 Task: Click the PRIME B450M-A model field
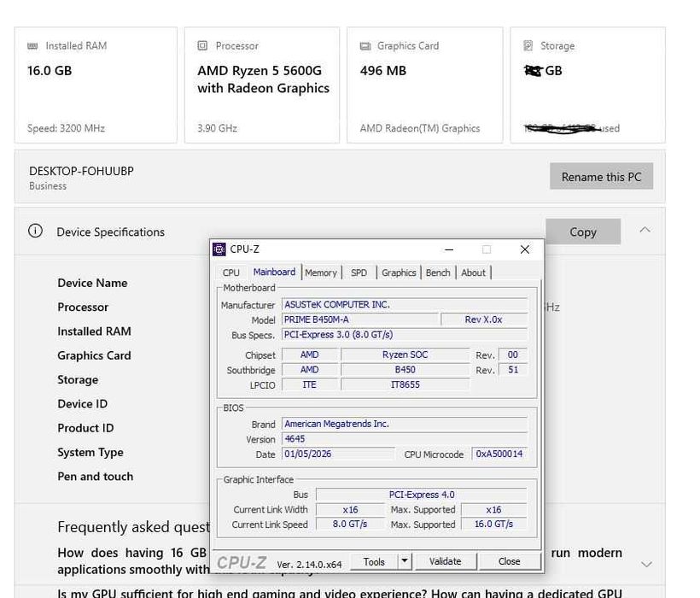[360, 320]
